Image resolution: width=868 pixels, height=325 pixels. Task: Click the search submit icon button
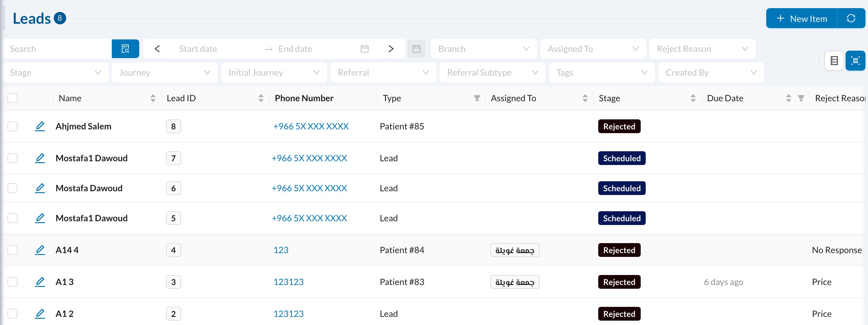tap(125, 49)
